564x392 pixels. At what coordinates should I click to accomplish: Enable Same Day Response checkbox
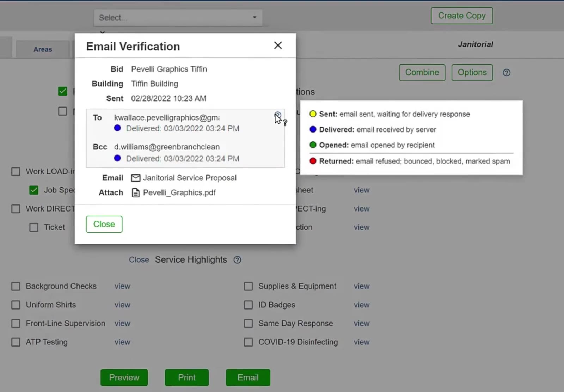pyautogui.click(x=249, y=324)
